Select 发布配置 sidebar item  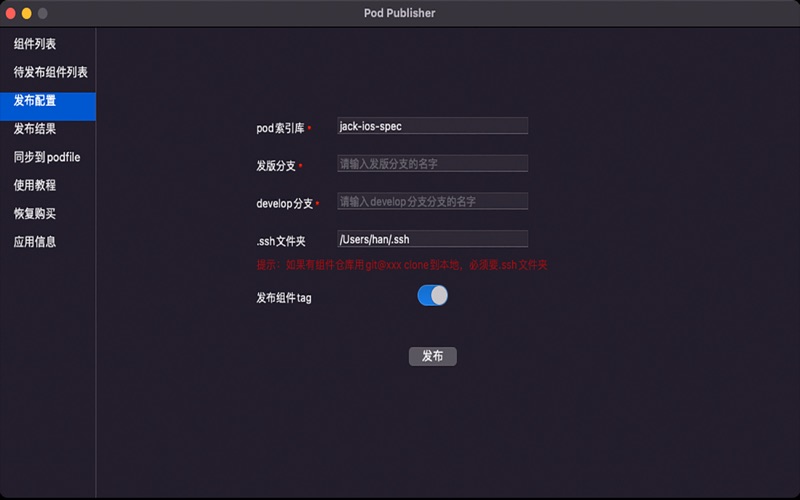(48, 106)
